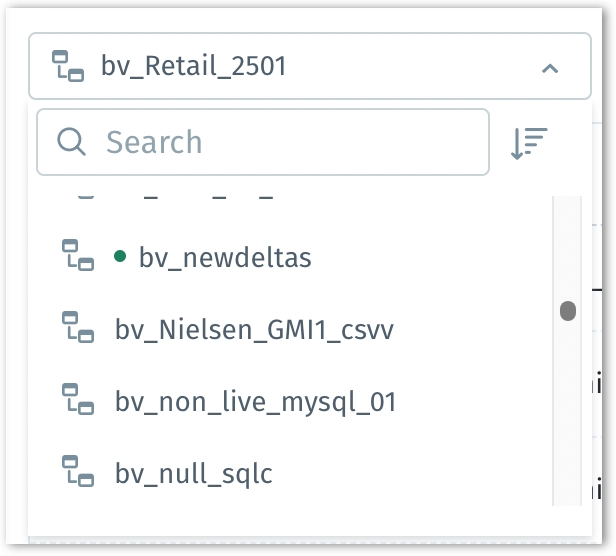
Task: Click the scrollbar track above the thumb
Action: click(567, 240)
